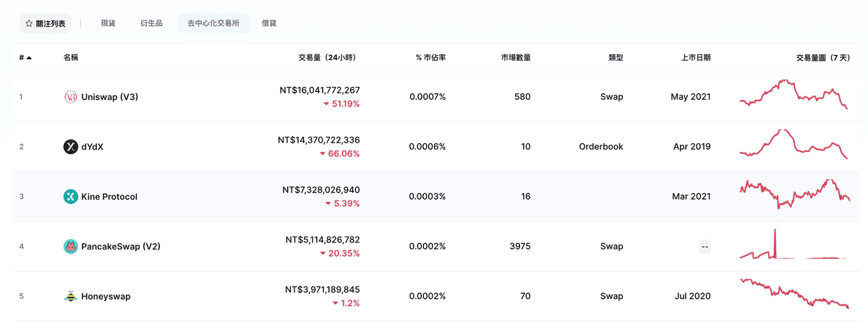This screenshot has height=322, width=868.
Task: Click the star icon in 關注列表
Action: tap(29, 23)
